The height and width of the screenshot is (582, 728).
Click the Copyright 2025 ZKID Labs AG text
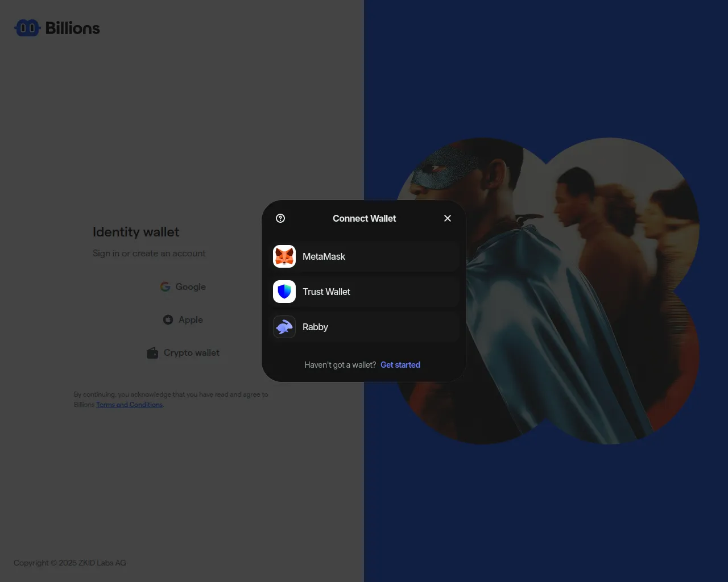[70, 563]
